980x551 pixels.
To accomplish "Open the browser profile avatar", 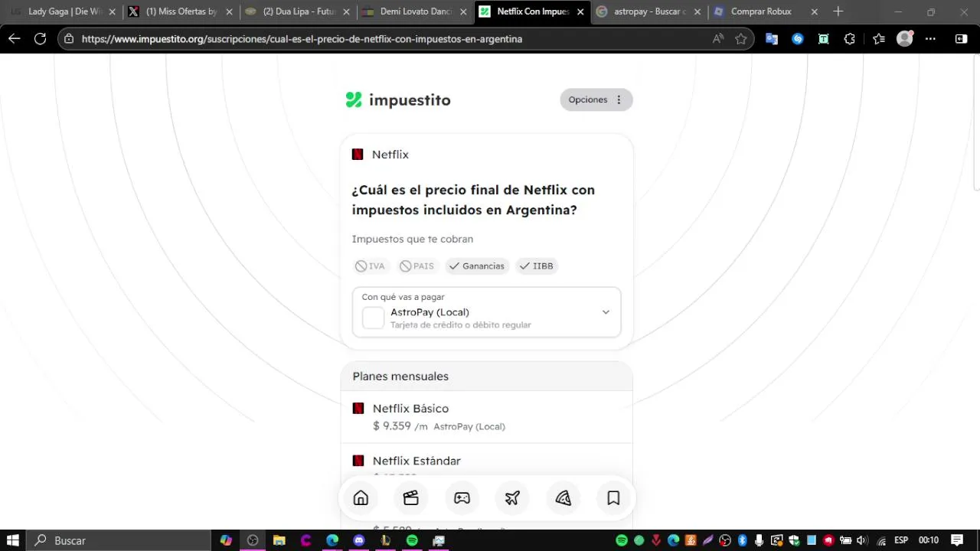I will 905,38.
